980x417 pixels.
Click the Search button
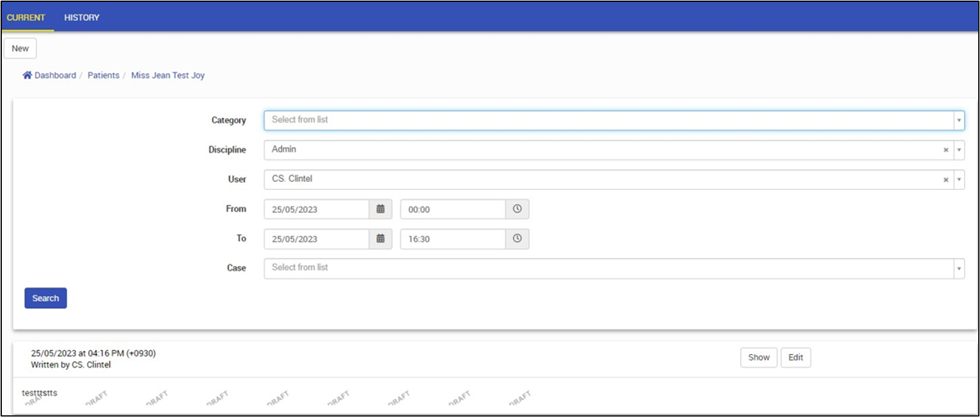(46, 298)
